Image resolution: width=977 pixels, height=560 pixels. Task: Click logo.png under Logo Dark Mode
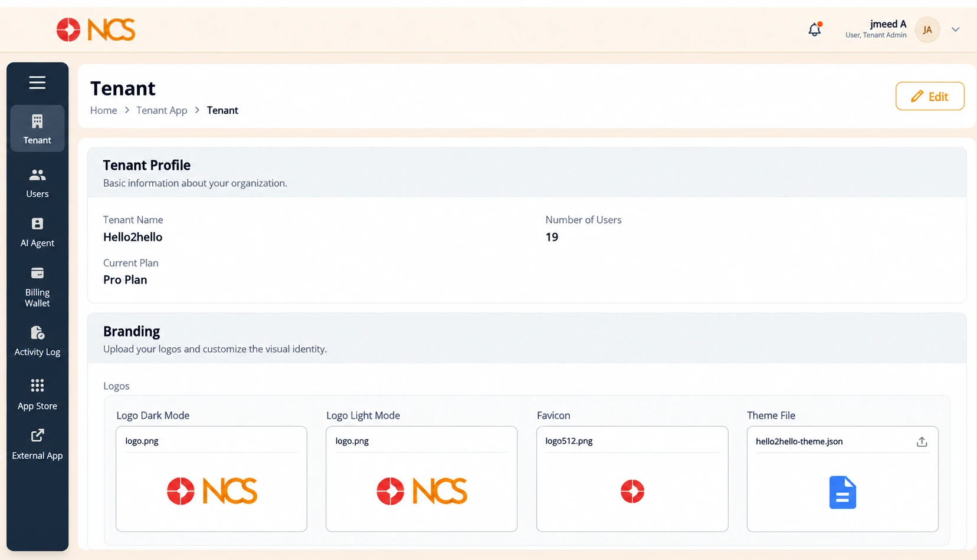pos(142,441)
